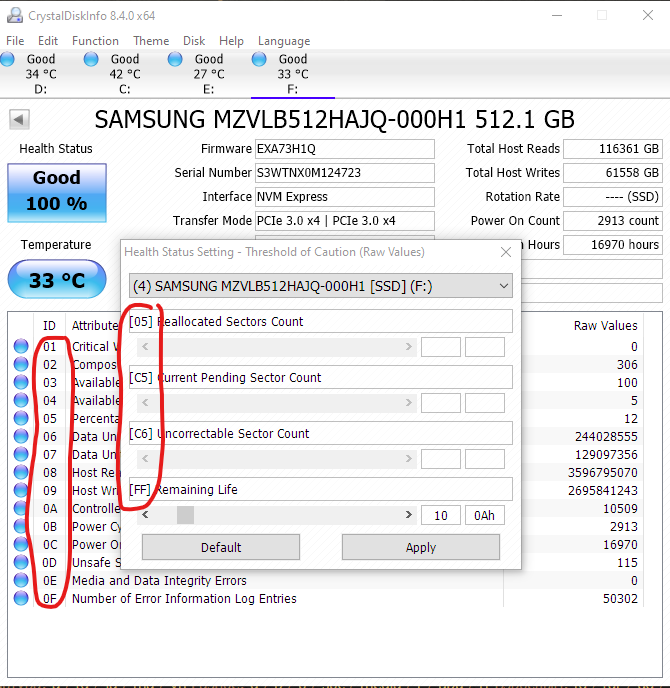Open the Theme menu

(151, 41)
